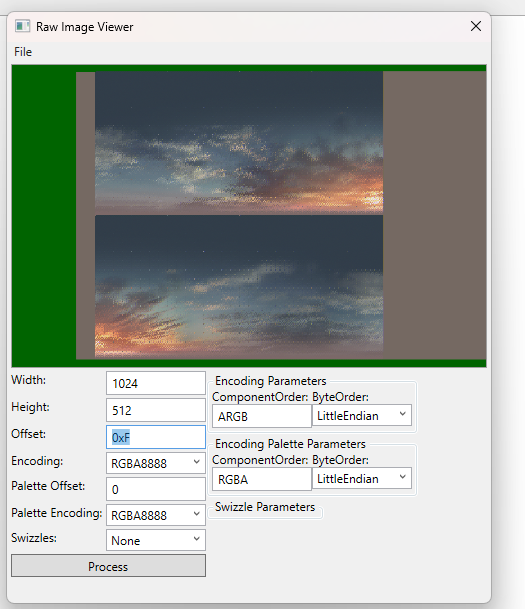The height and width of the screenshot is (609, 525).
Task: Click the Encoding Parameters group label
Action: click(271, 381)
